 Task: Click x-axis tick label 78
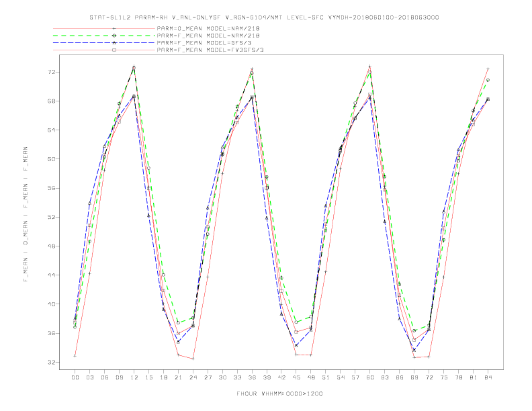coord(458,377)
